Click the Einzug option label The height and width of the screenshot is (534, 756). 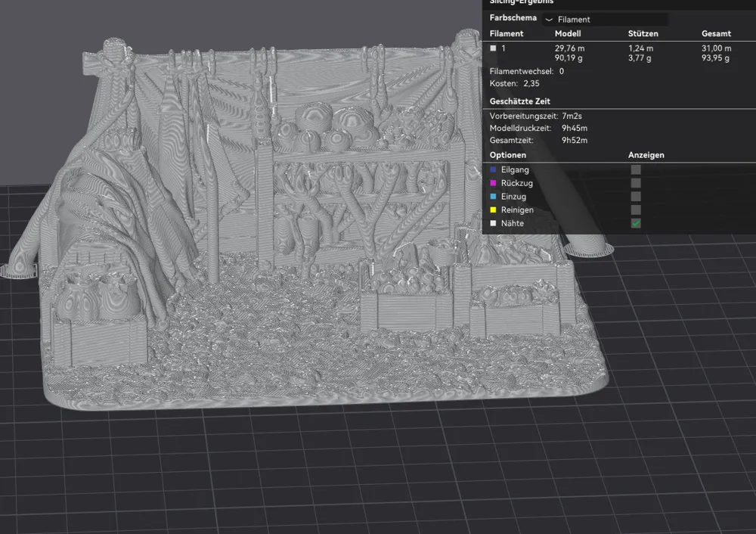click(x=513, y=197)
